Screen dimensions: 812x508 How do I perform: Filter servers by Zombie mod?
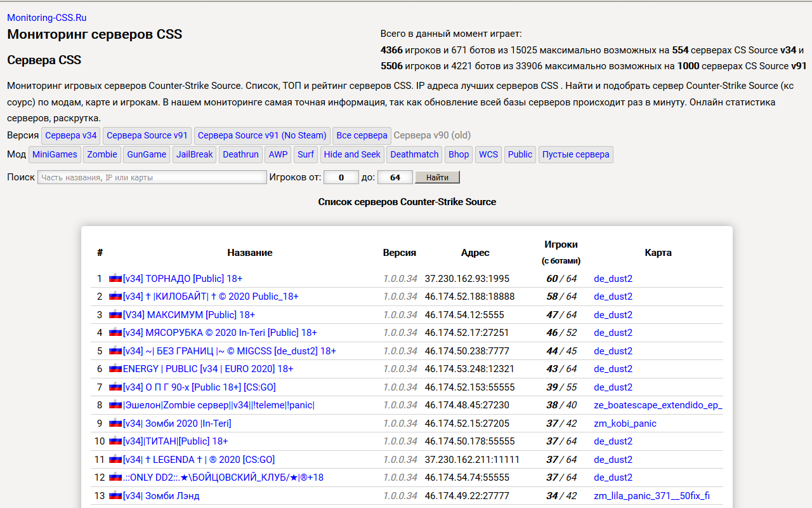pos(102,154)
